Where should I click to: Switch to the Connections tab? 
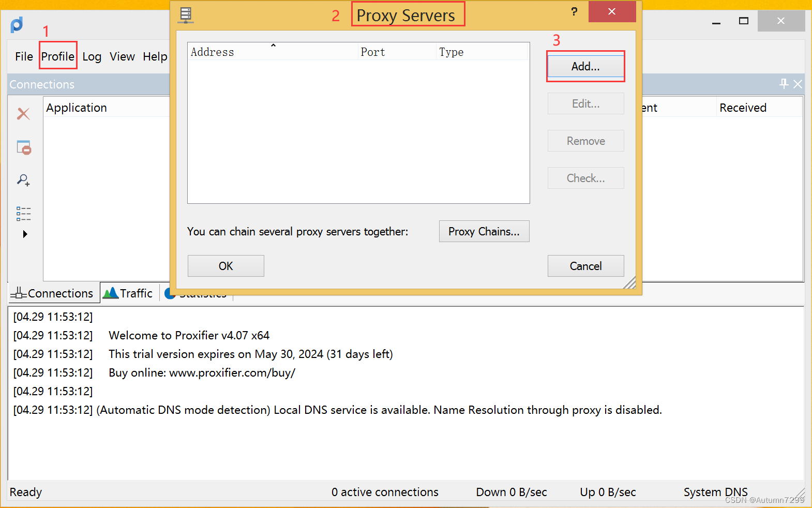(54, 293)
